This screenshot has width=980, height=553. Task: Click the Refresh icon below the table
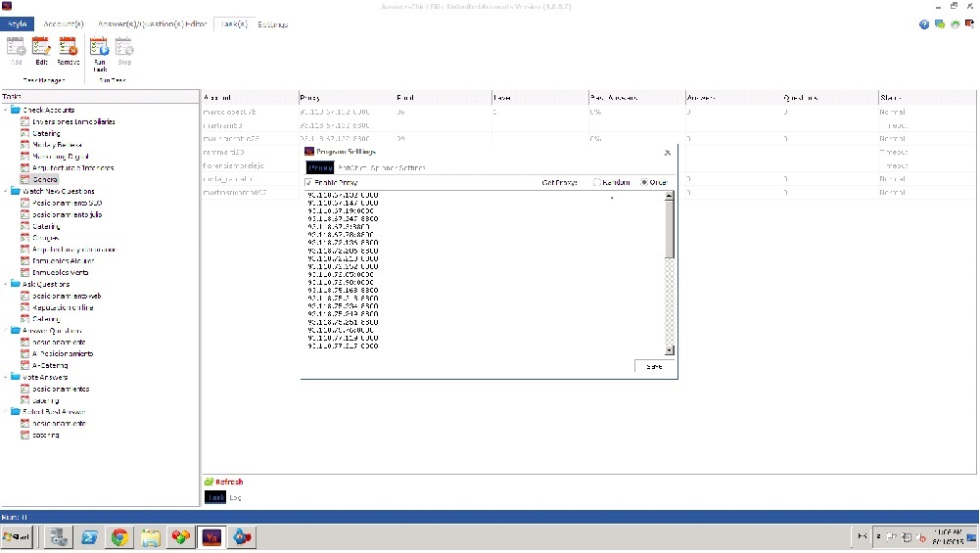(224, 482)
